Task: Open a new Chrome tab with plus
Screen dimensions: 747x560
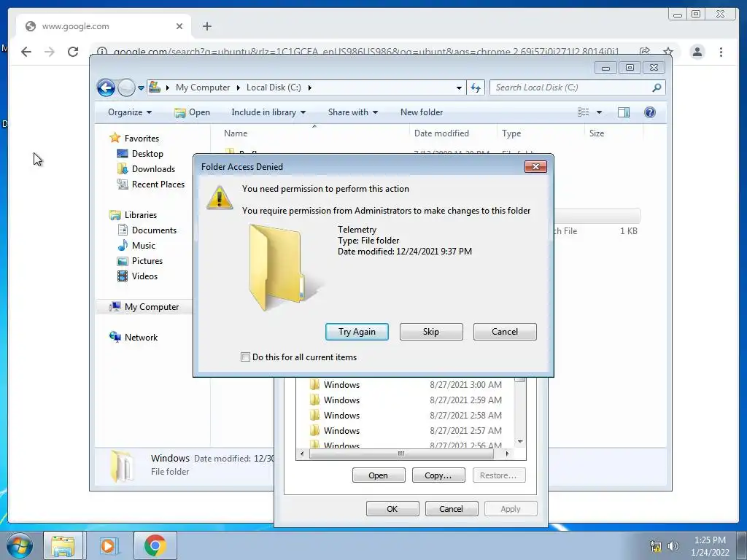Action: [206, 26]
